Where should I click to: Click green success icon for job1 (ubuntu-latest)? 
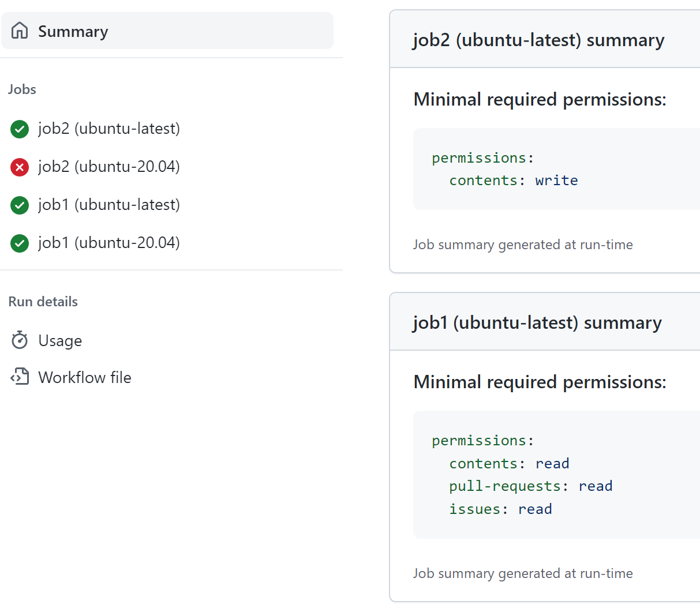click(x=20, y=205)
